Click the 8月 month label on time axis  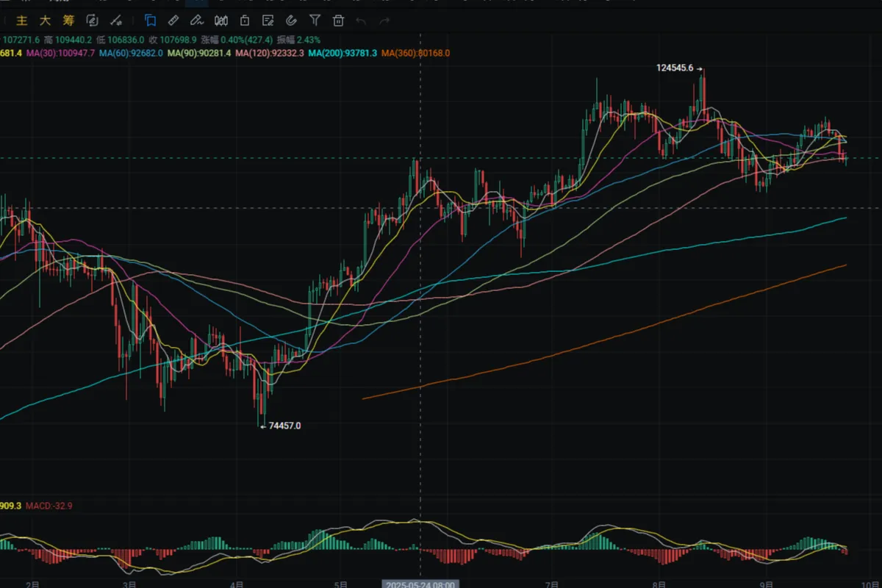661,584
